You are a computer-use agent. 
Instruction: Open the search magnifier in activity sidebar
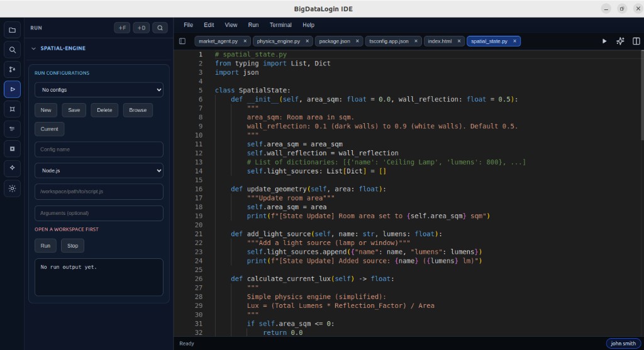(13, 50)
